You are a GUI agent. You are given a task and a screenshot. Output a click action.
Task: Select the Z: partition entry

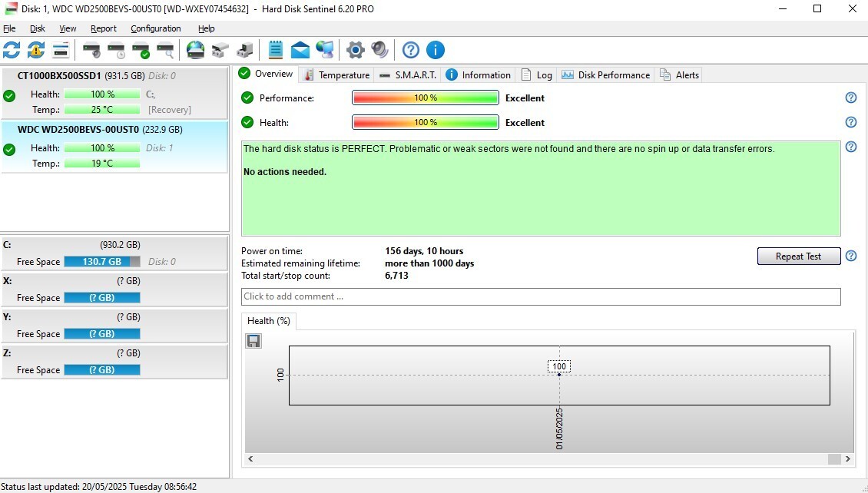click(114, 362)
